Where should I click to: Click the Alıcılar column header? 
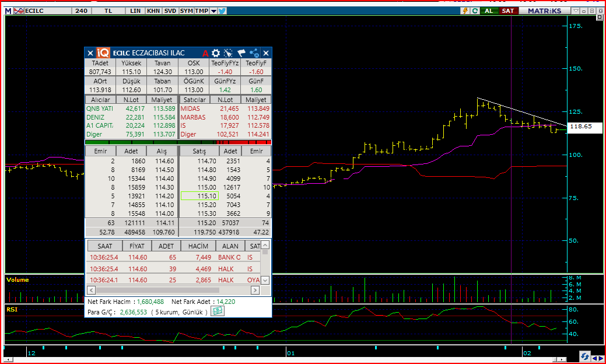tap(100, 100)
